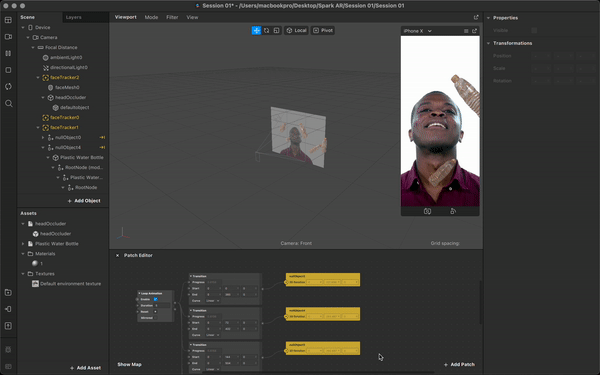Image resolution: width=600 pixels, height=375 pixels.
Task: Open the View menu
Action: (x=192, y=17)
